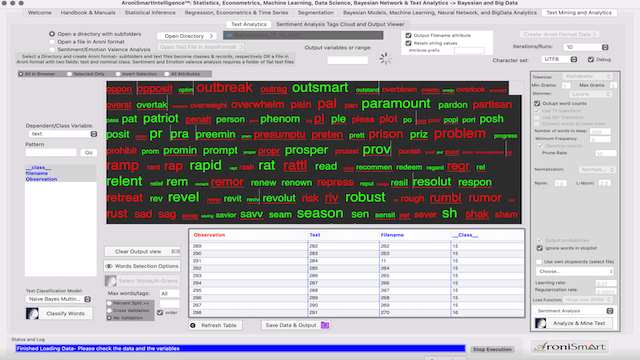The width and height of the screenshot is (640, 360).
Task: Select __class__ in the variables list
Action: (x=38, y=167)
